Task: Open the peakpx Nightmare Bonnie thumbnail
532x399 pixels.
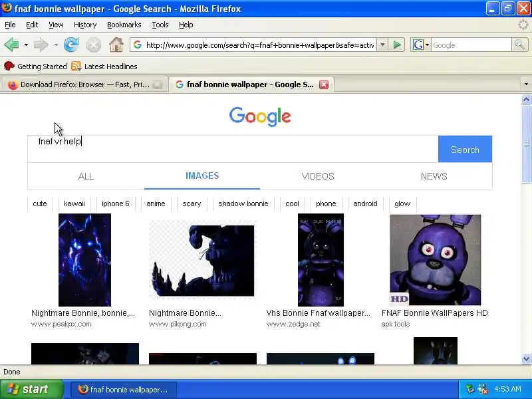Action: [x=85, y=260]
